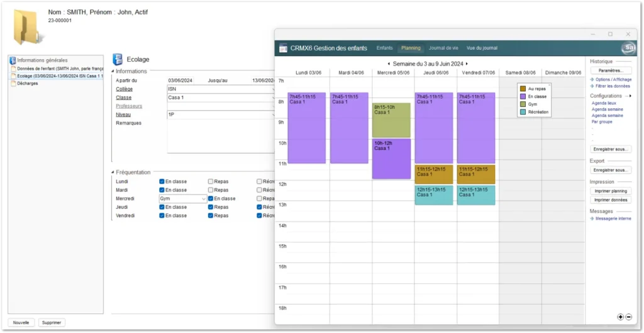This screenshot has height=333, width=644.
Task: Select Vendredi 12h15-13h15 récréation event
Action: [x=476, y=195]
